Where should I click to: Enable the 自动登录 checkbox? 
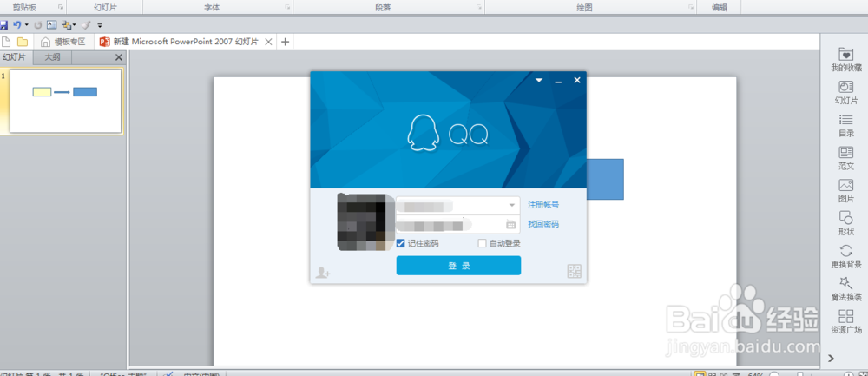click(x=482, y=243)
